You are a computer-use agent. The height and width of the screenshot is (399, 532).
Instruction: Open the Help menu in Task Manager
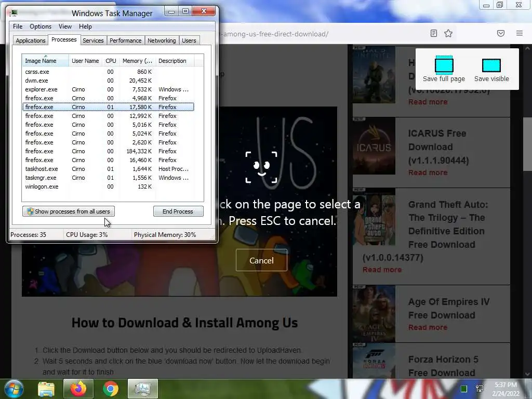point(85,26)
